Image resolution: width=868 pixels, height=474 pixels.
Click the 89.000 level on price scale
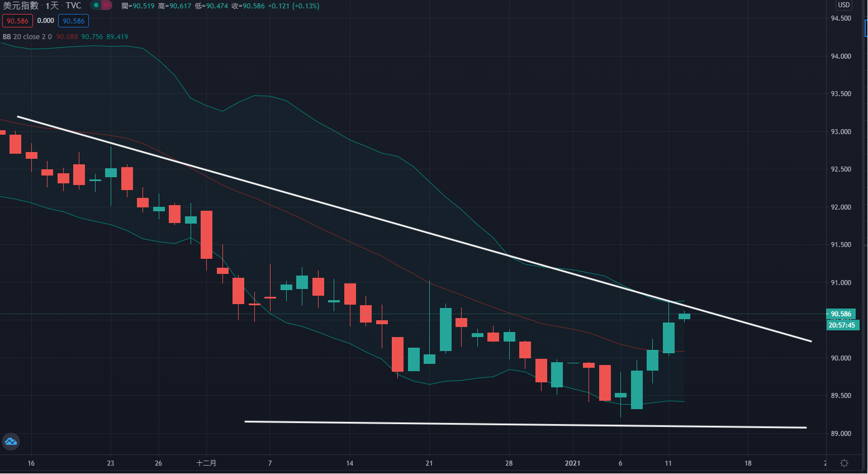tap(841, 434)
